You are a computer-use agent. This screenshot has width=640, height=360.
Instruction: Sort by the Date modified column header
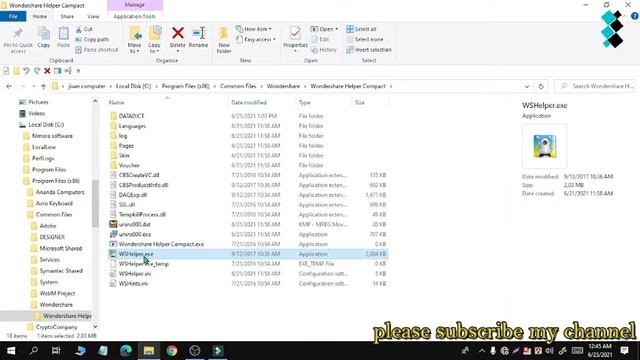[x=249, y=102]
